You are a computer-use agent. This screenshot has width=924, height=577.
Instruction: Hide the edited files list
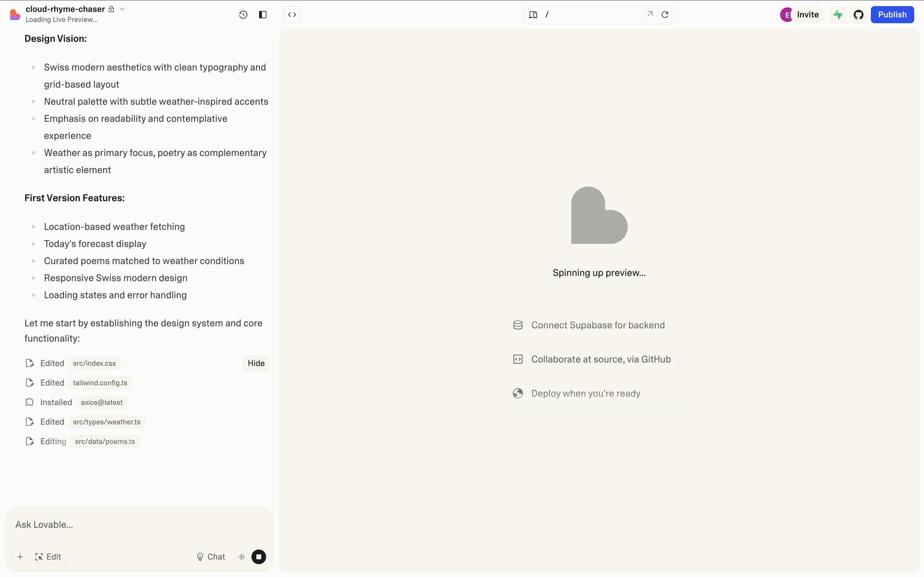click(256, 363)
